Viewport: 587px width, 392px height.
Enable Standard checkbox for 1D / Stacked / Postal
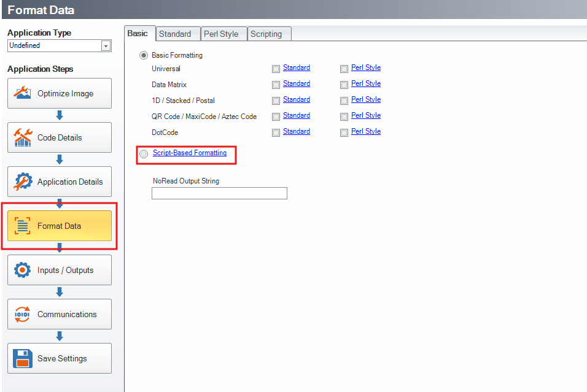coord(276,101)
